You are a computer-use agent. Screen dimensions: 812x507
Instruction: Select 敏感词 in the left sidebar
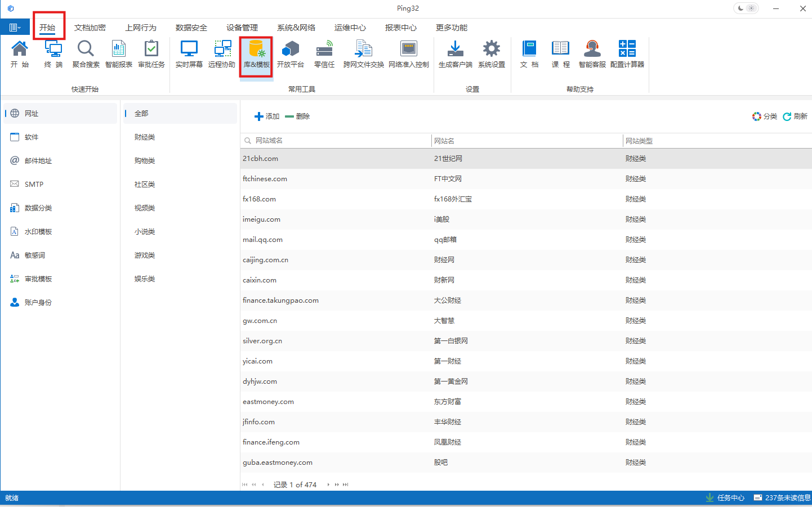[34, 255]
